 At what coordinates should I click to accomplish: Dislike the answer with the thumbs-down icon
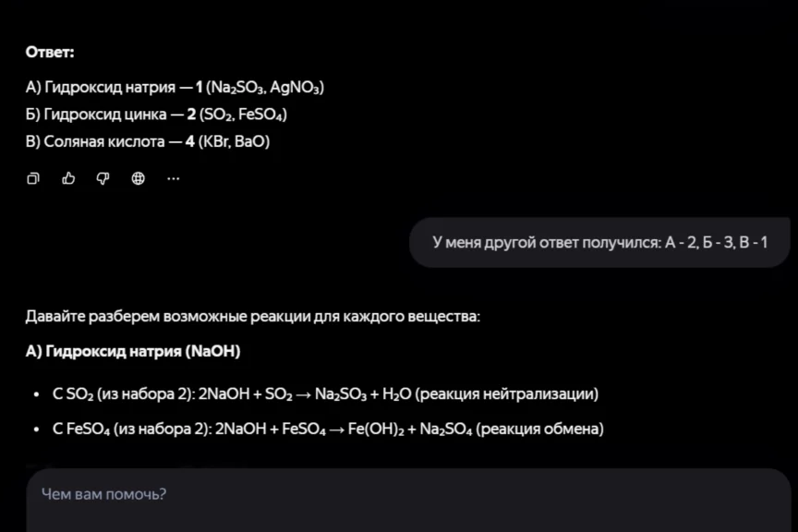click(103, 178)
